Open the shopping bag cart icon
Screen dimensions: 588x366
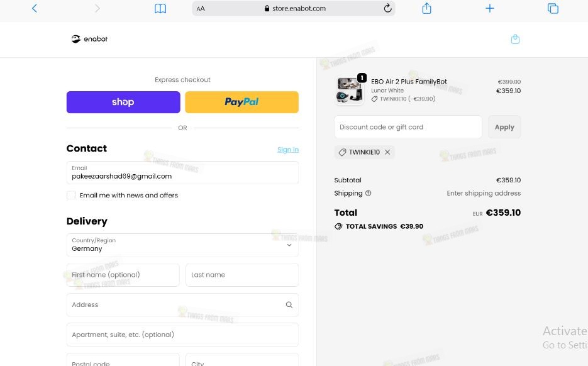pyautogui.click(x=515, y=39)
